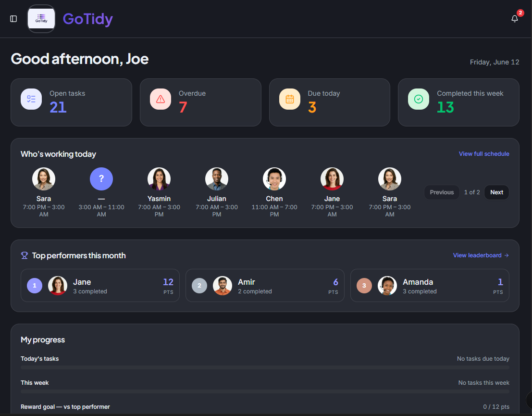The height and width of the screenshot is (416, 532).
Task: Click the Previous page button
Action: pyautogui.click(x=442, y=192)
